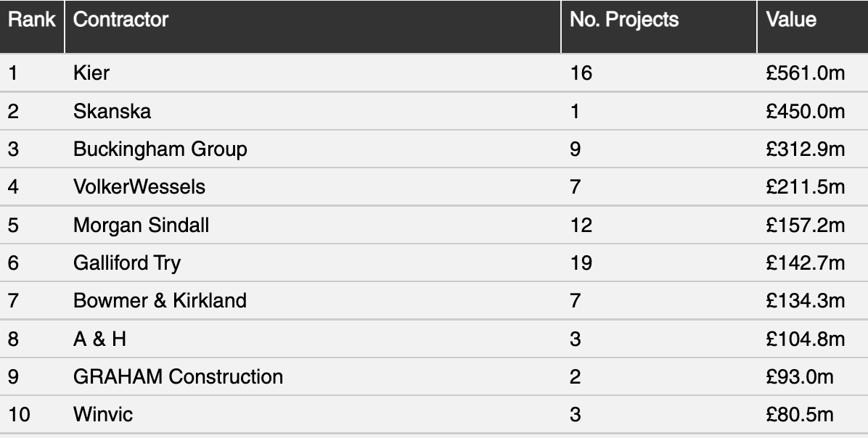
Task: Click Buckingham Group in the table
Action: (160, 149)
